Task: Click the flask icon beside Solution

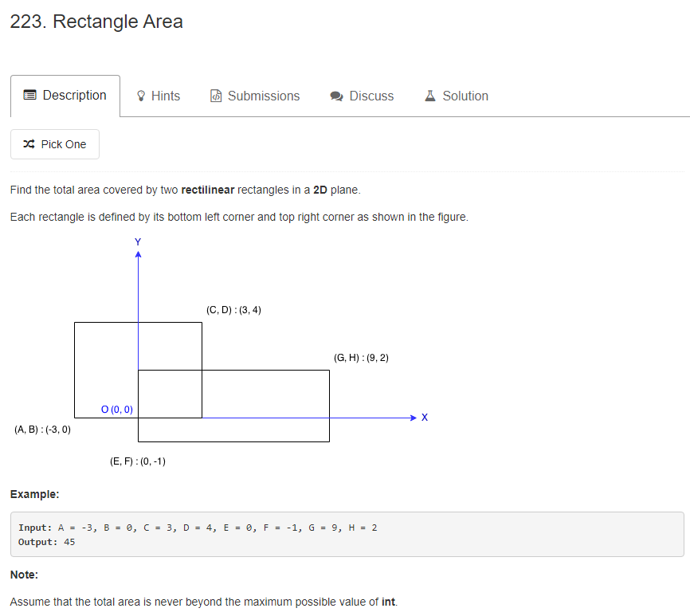Action: pyautogui.click(x=429, y=95)
